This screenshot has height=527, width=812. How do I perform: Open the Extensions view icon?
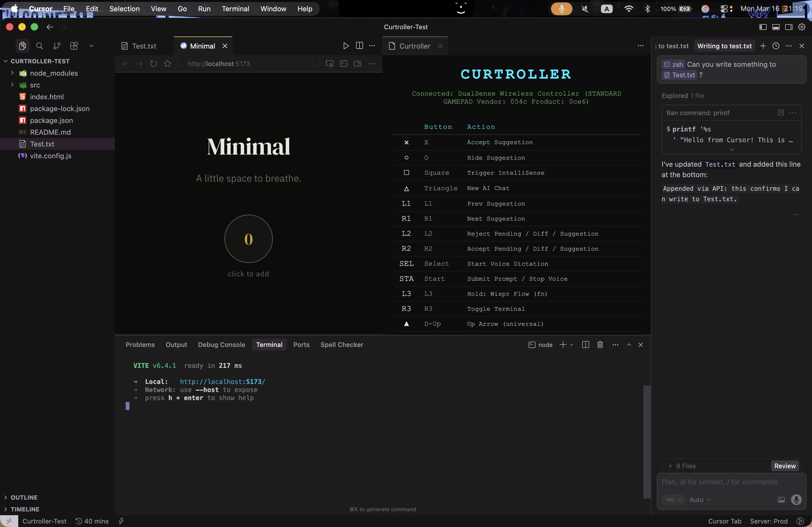click(74, 46)
